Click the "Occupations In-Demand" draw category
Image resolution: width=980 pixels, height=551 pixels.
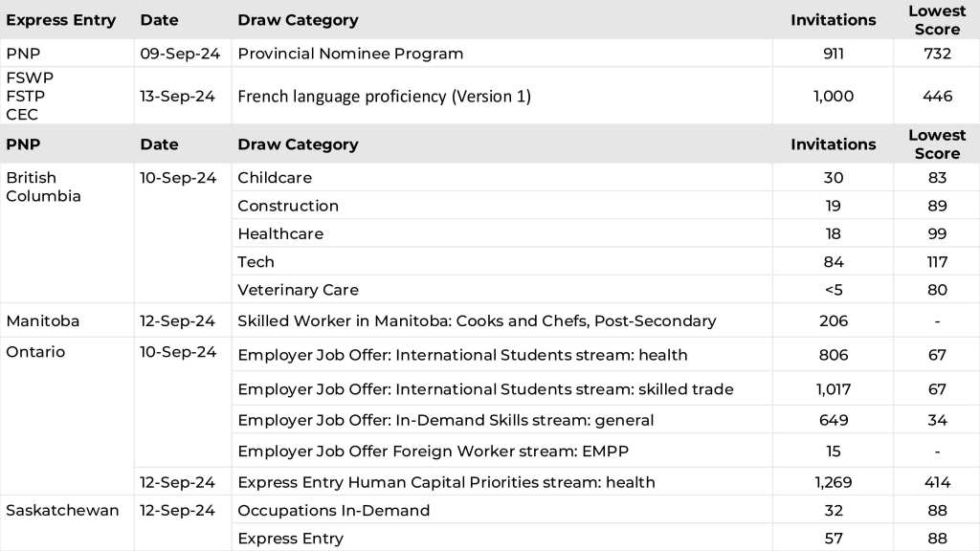[x=334, y=510]
